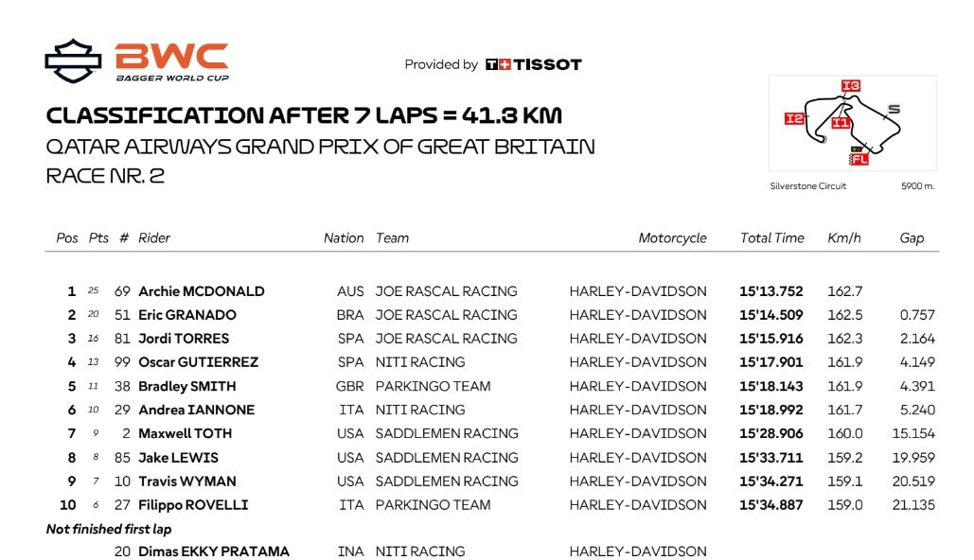Image resolution: width=974 pixels, height=560 pixels.
Task: Click the Silverstone Circuit caption text
Action: 808,185
